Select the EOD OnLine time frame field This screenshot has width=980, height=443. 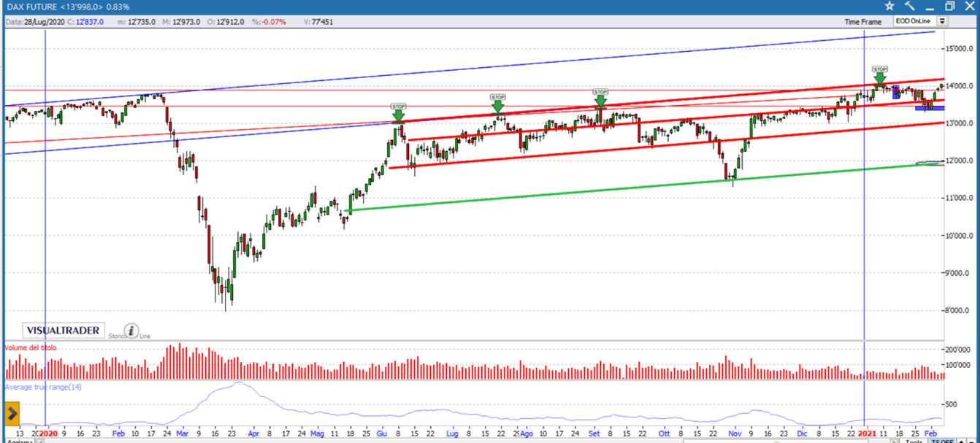tap(916, 21)
